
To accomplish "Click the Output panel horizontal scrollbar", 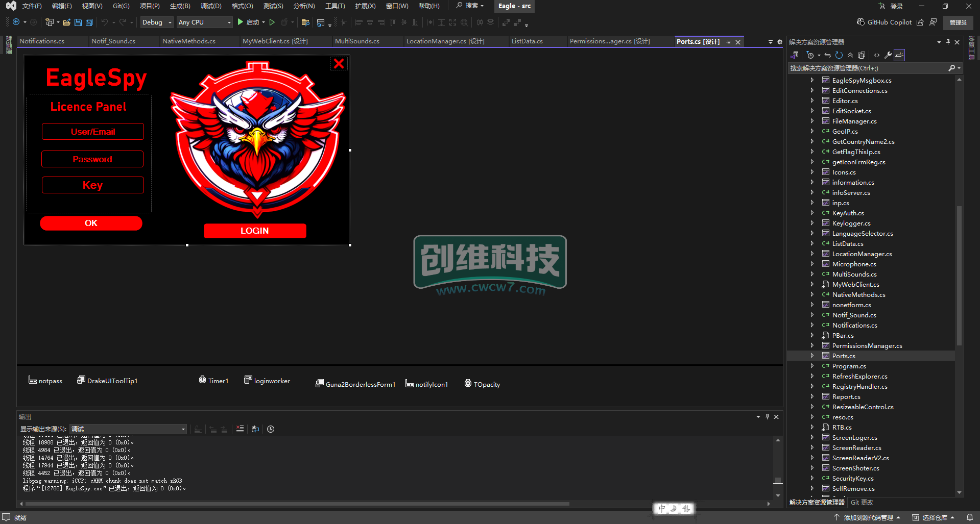I will 297,504.
